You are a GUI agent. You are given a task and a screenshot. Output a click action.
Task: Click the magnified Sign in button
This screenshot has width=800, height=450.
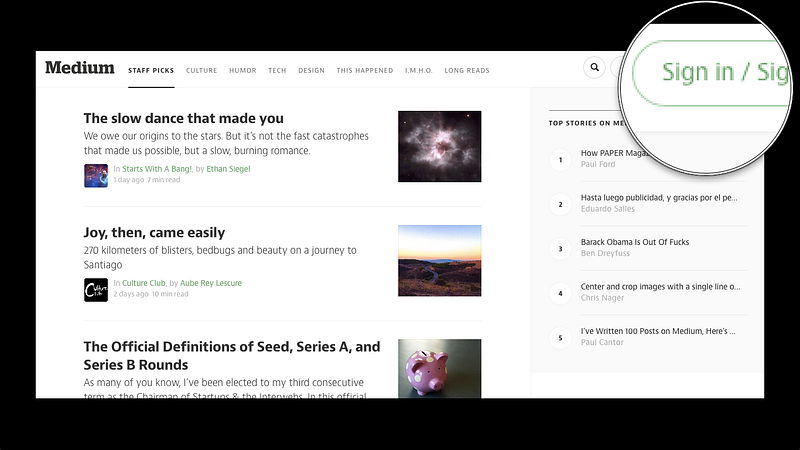(x=712, y=73)
